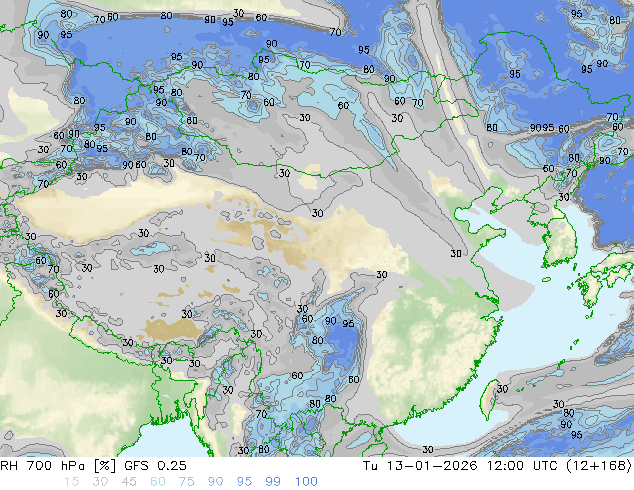The width and height of the screenshot is (634, 490).
Task: Click the 'Tu 13-01-2026 12:00 UTC (12+168)' date label
Action: (497, 466)
